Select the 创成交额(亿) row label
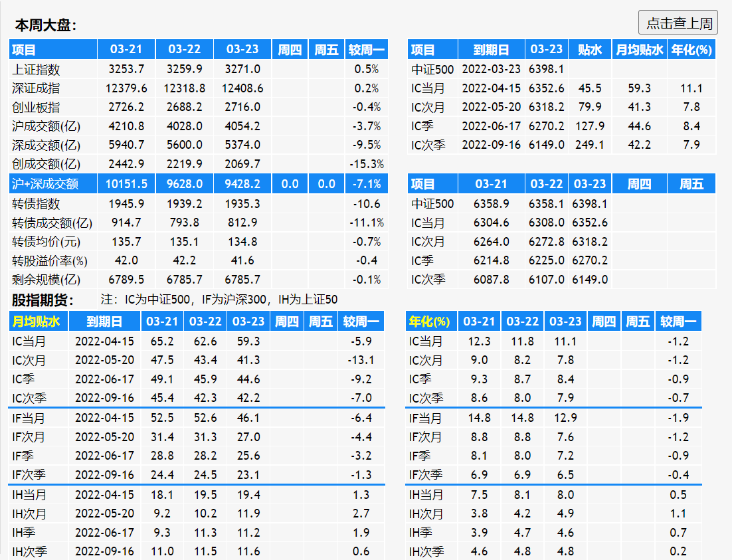Image resolution: width=732 pixels, height=560 pixels. (46, 164)
